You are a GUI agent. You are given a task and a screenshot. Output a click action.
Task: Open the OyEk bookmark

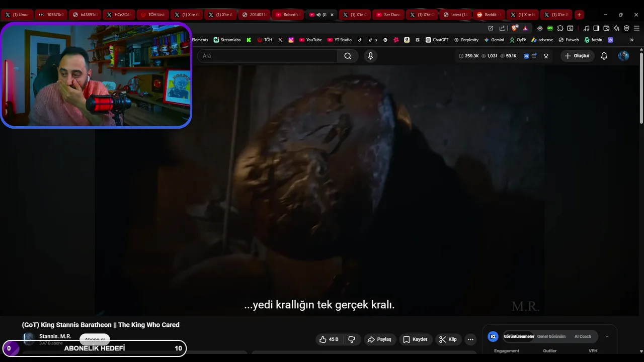(518, 40)
